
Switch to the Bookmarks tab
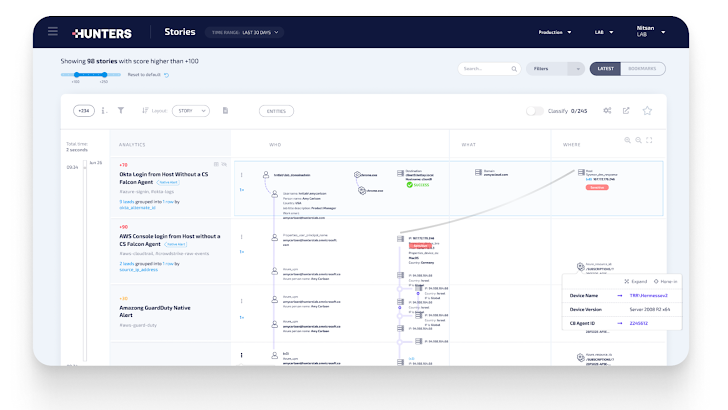[x=643, y=69]
